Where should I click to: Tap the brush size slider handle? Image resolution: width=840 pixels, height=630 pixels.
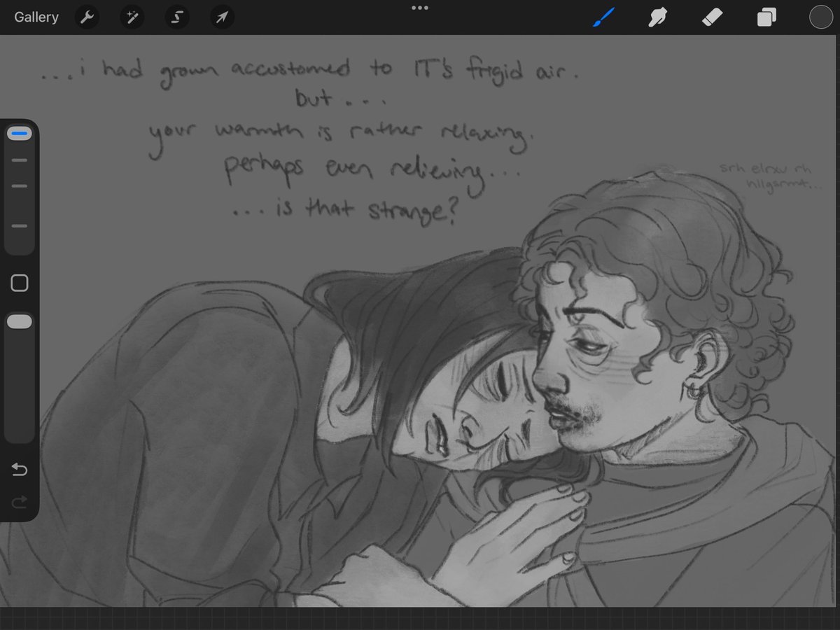click(20, 133)
